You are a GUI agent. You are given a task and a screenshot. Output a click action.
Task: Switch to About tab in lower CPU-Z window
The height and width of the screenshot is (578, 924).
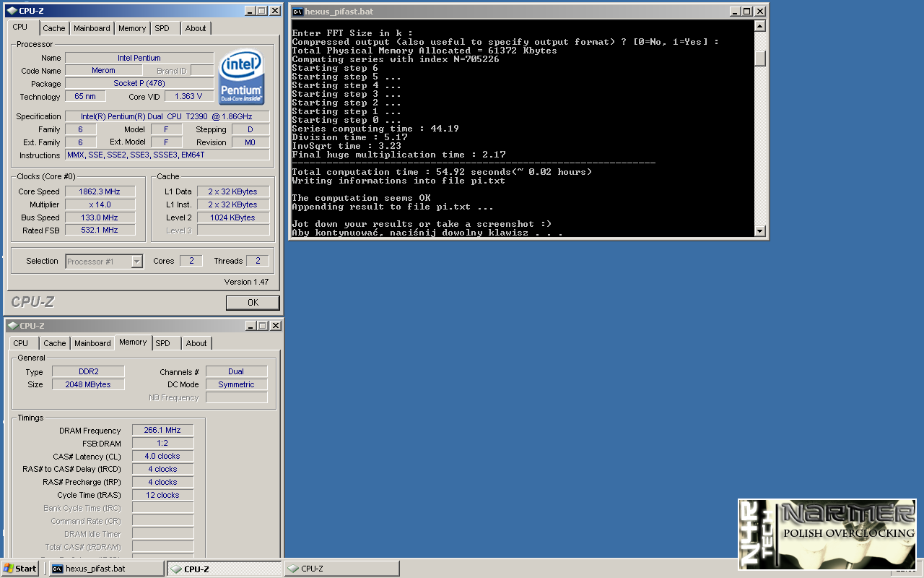(196, 343)
